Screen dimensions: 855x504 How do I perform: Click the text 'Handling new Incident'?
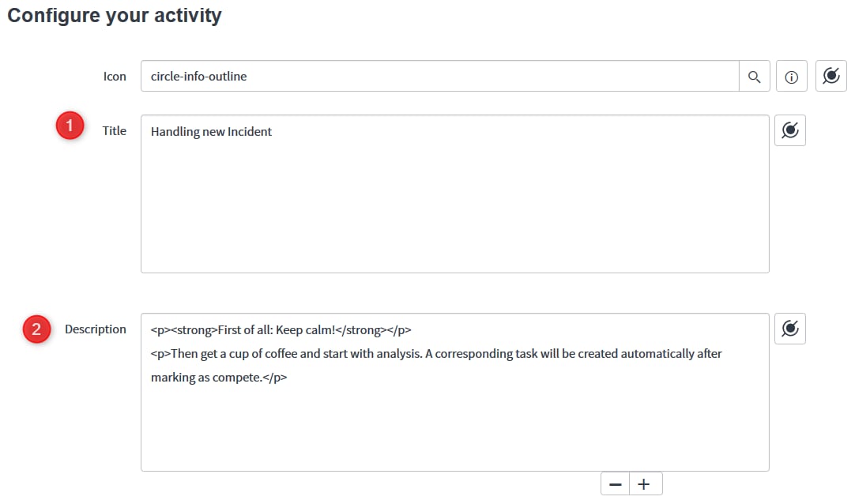(211, 131)
